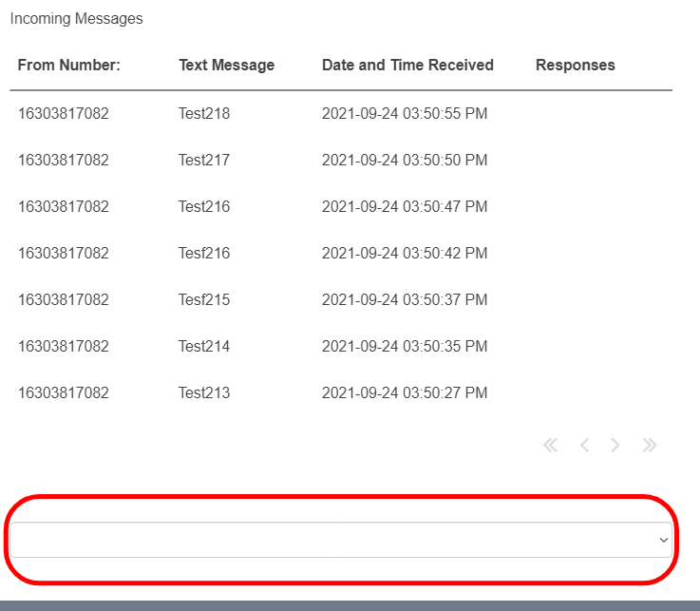Go to first page of messages
Image resolution: width=700 pixels, height=611 pixels.
coord(550,446)
